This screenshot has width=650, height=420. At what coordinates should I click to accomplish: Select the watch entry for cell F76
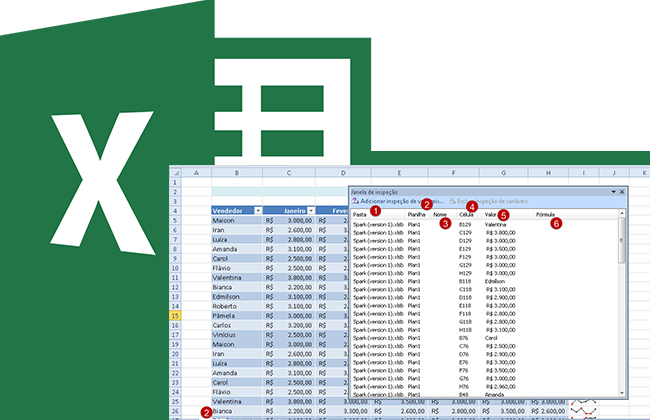coord(484,370)
